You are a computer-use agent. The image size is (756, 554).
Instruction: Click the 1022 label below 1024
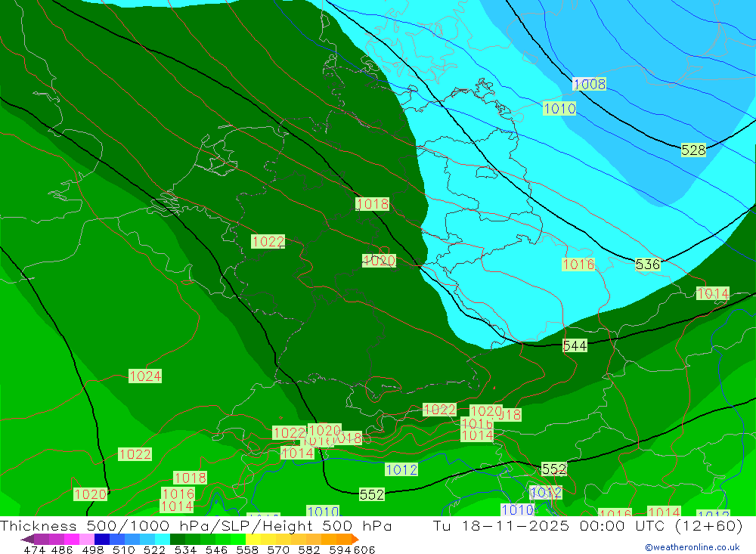pos(135,454)
